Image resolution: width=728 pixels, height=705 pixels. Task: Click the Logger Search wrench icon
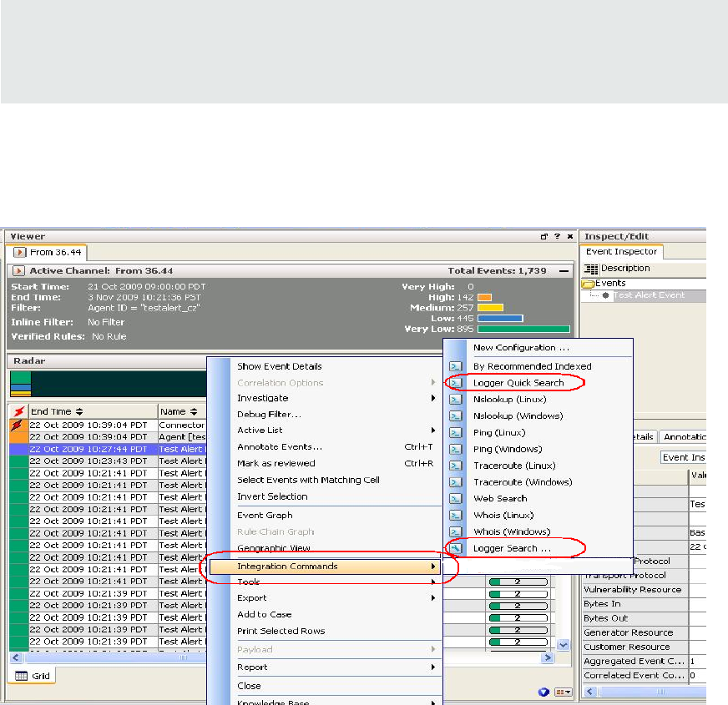pyautogui.click(x=456, y=548)
